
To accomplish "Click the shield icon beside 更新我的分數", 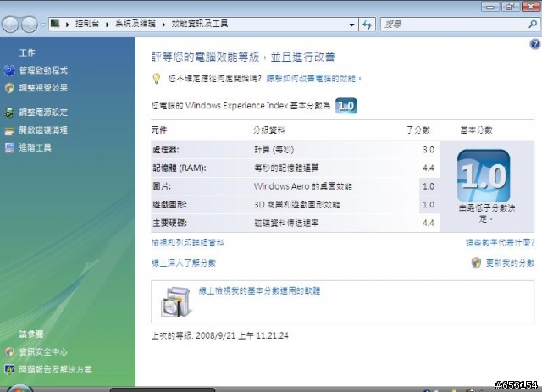I will click(x=476, y=263).
